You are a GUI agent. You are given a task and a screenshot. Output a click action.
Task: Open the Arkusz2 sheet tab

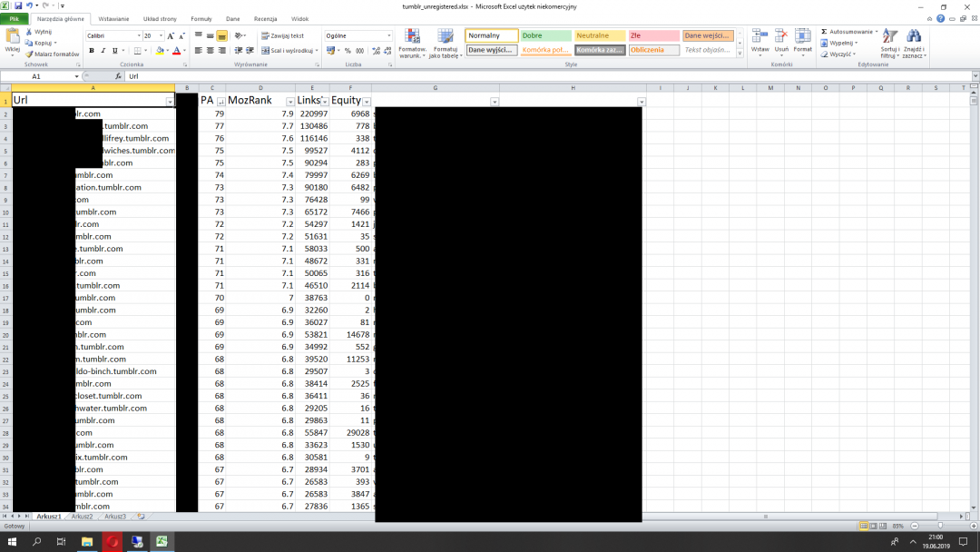(82, 517)
